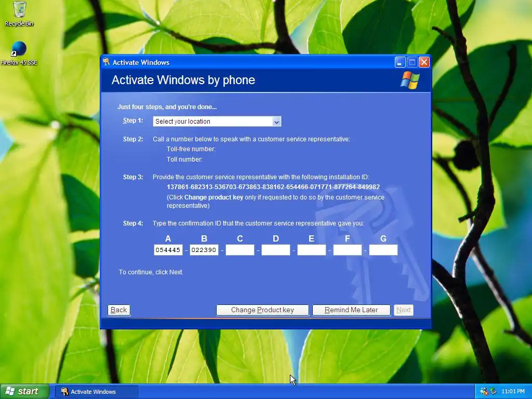Minimize the Activate Windows dialog
The height and width of the screenshot is (399, 532).
coord(400,62)
